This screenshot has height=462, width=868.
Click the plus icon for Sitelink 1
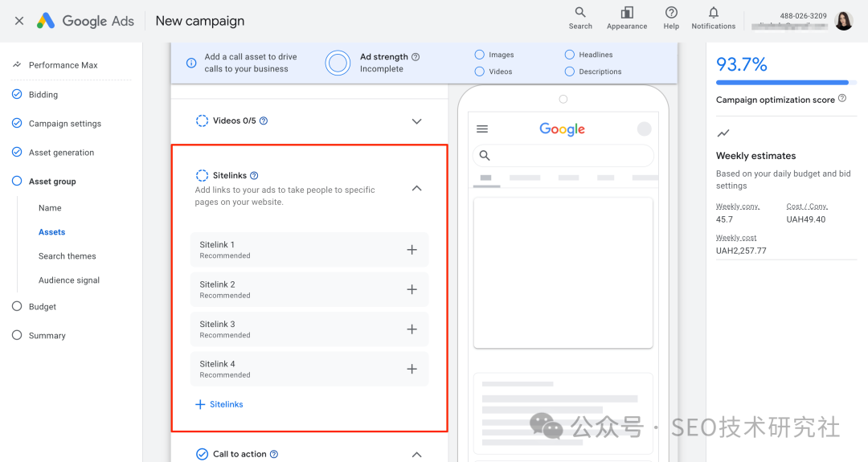[411, 250]
